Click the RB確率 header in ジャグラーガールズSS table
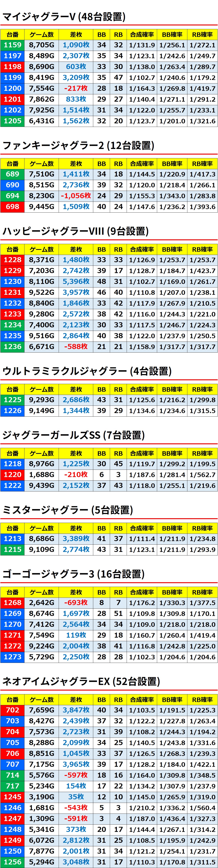Screen dimensions: 218x868 coord(202,453)
